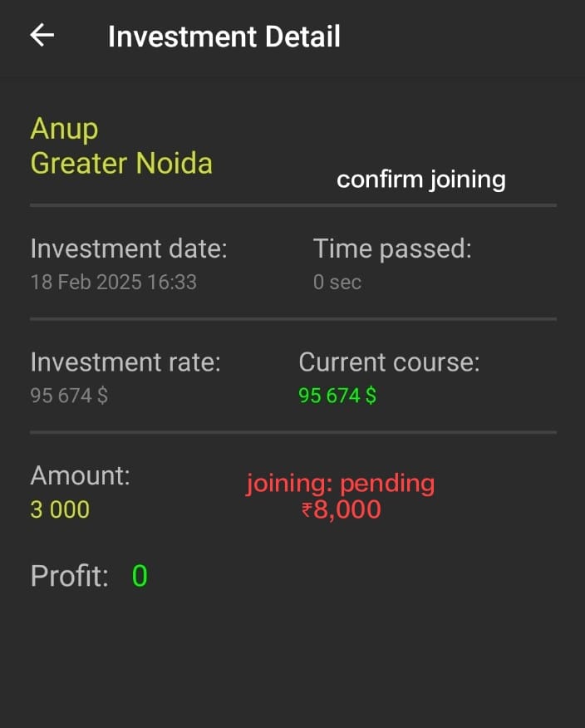This screenshot has width=585, height=728.
Task: Tap the 0 sec time value
Action: point(337,282)
